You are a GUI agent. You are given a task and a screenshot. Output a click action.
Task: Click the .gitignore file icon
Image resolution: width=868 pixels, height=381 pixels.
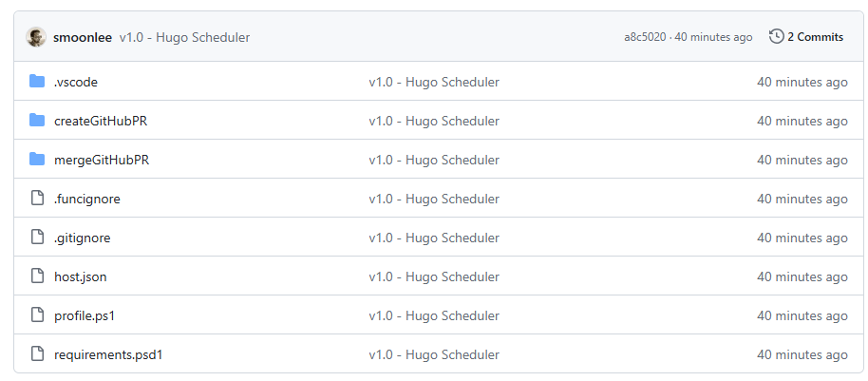click(x=37, y=238)
